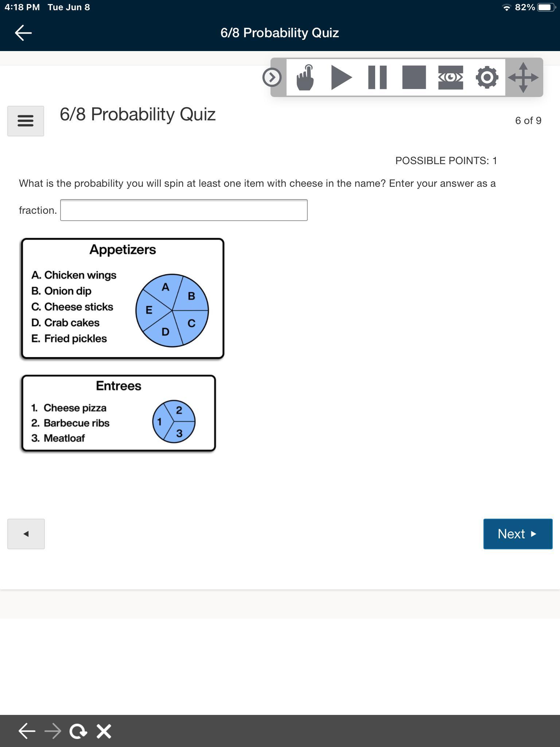
Task: Tap the browser forward arrow at bottom
Action: (53, 731)
